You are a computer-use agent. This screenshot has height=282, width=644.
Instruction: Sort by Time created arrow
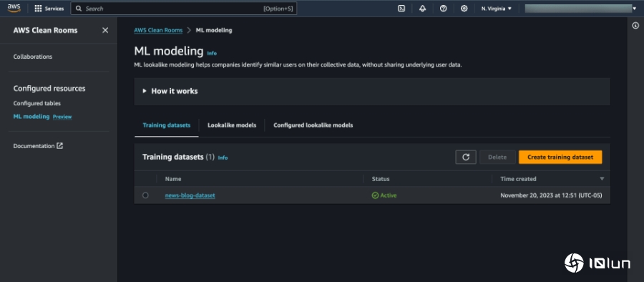coord(602,179)
